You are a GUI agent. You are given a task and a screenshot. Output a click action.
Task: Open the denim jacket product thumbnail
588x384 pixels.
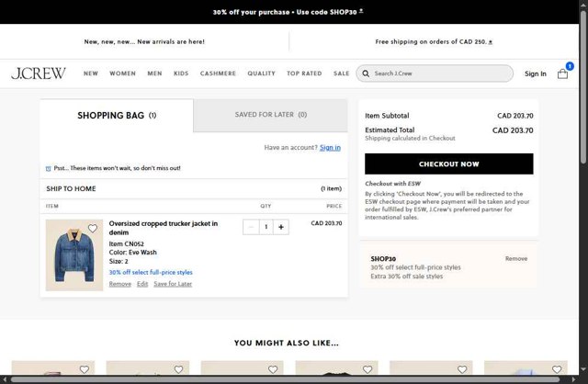74,255
